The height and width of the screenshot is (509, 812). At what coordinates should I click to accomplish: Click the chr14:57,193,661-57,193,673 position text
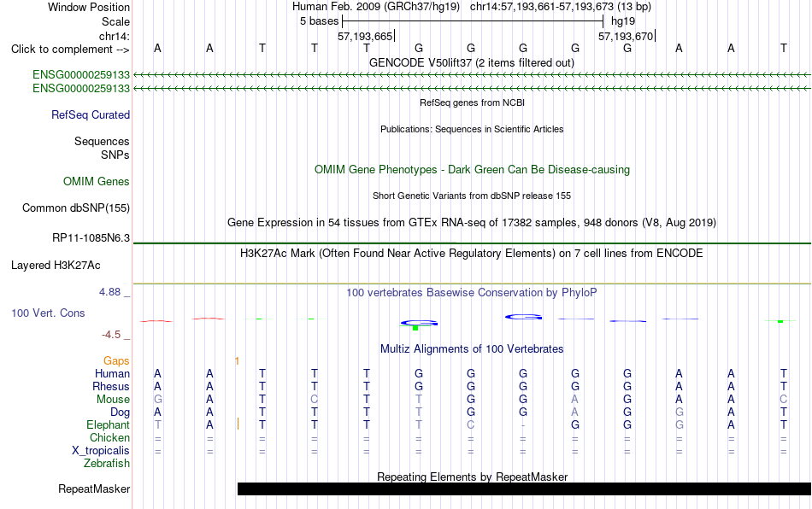pyautogui.click(x=541, y=7)
